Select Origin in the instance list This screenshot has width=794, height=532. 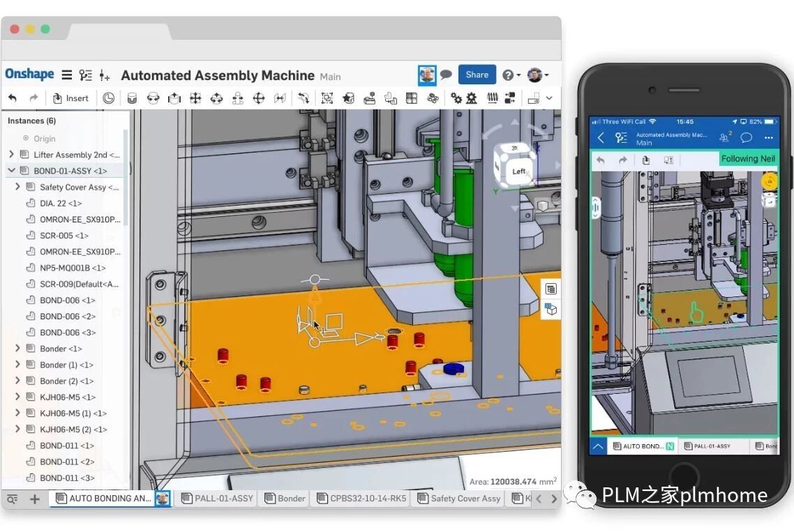click(x=45, y=138)
